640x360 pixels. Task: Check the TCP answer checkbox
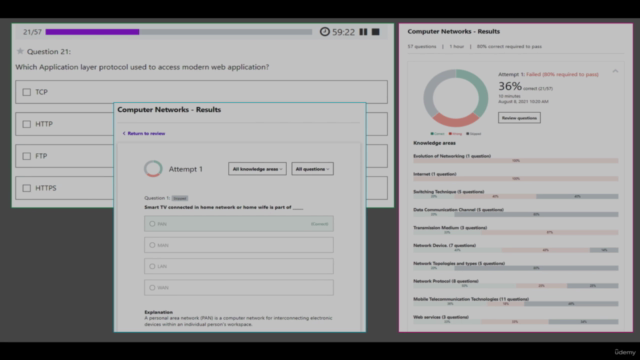pos(27,92)
